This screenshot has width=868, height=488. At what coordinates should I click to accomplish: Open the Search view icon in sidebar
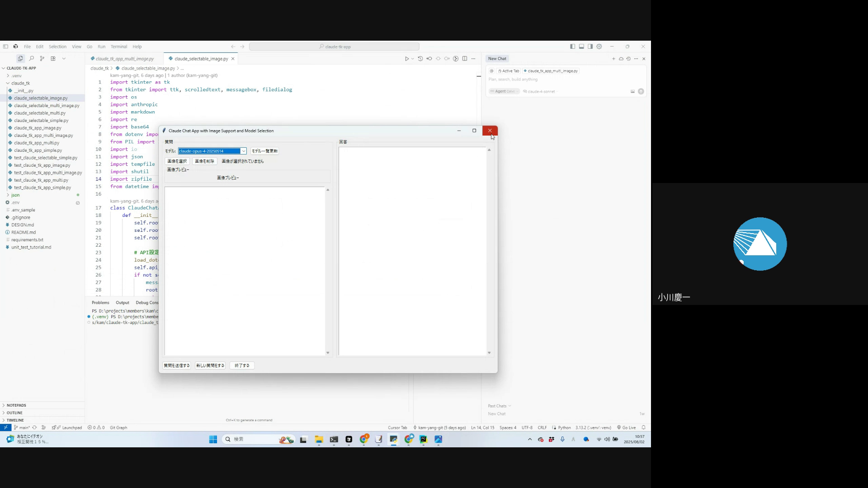(x=31, y=58)
